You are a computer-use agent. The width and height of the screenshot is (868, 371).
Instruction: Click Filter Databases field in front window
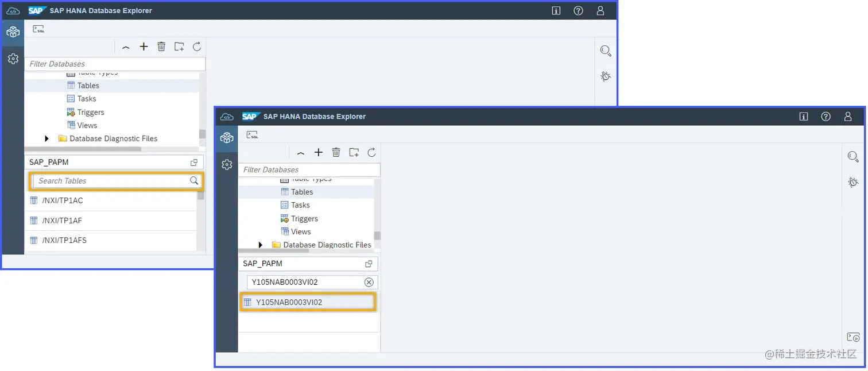309,169
